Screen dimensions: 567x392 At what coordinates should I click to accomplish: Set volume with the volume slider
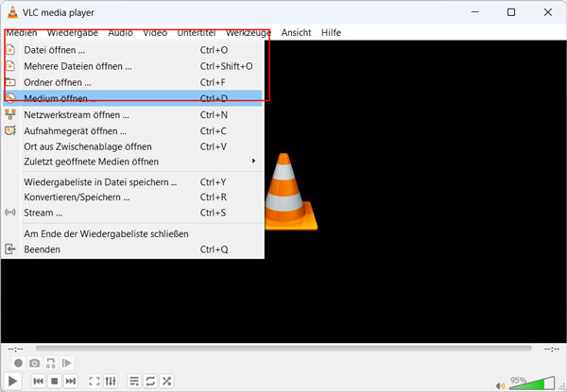click(x=531, y=383)
